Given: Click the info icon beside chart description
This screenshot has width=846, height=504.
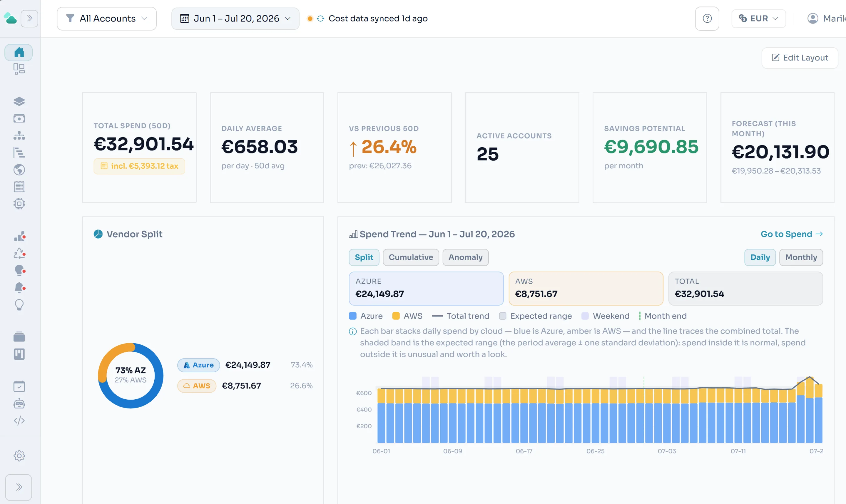Looking at the screenshot, I should pyautogui.click(x=353, y=331).
